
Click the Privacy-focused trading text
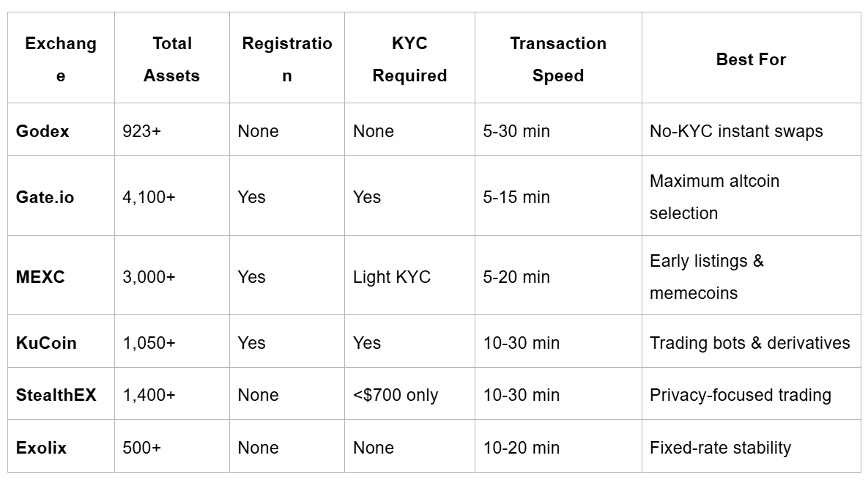pyautogui.click(x=741, y=395)
